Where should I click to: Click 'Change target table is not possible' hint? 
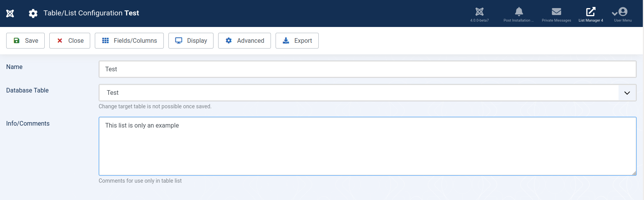[x=155, y=106]
